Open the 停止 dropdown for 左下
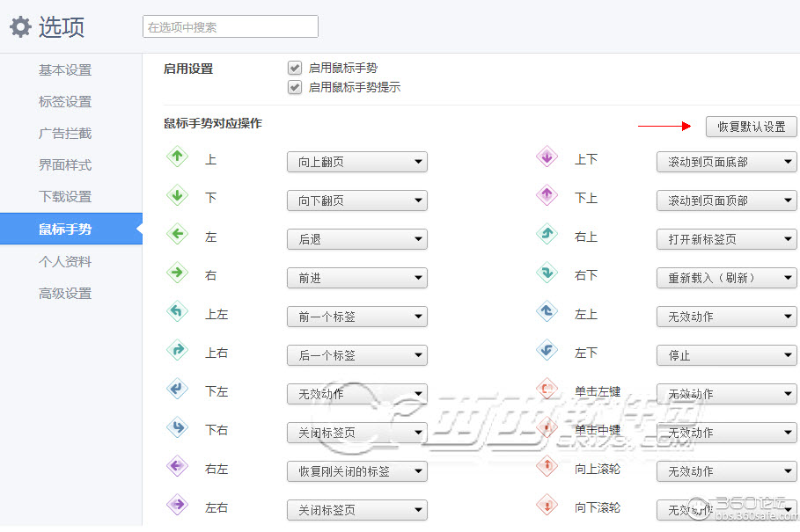The height and width of the screenshot is (532, 800). (x=727, y=355)
